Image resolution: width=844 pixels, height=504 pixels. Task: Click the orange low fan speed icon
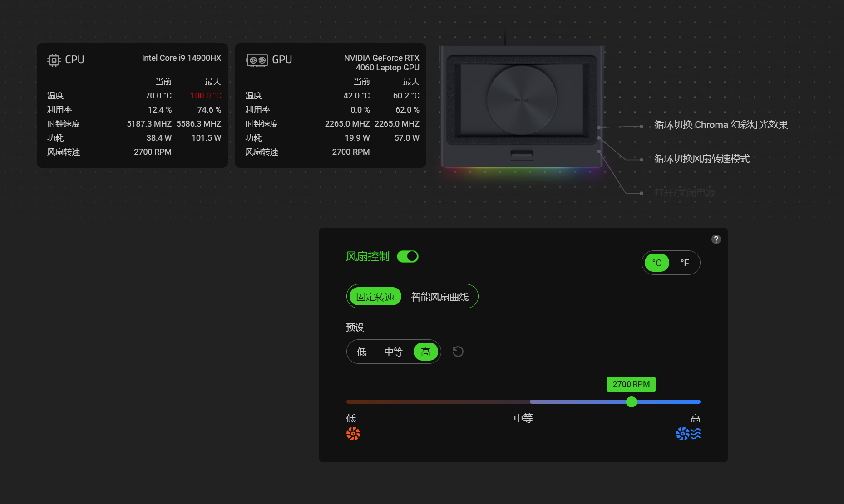353,434
